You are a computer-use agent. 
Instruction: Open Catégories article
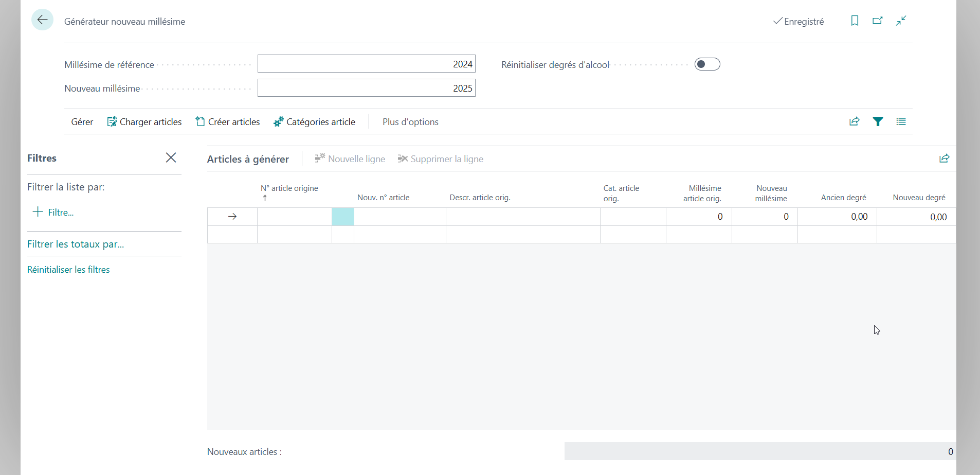click(x=314, y=122)
